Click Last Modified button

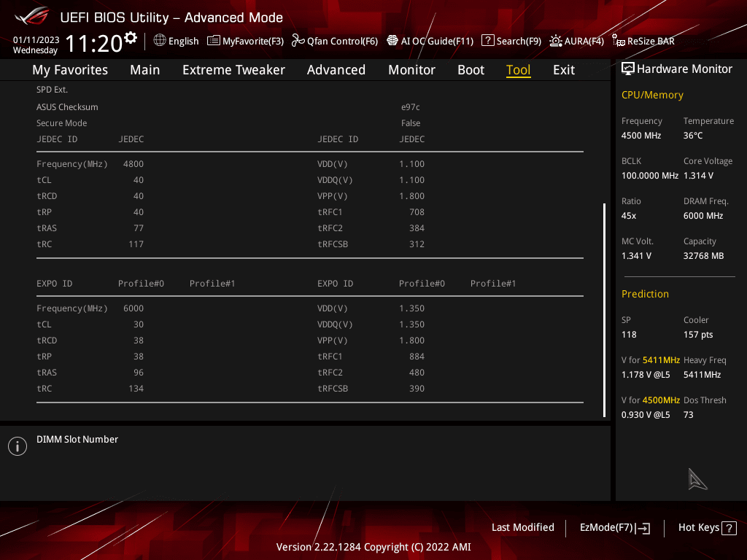[x=522, y=527]
